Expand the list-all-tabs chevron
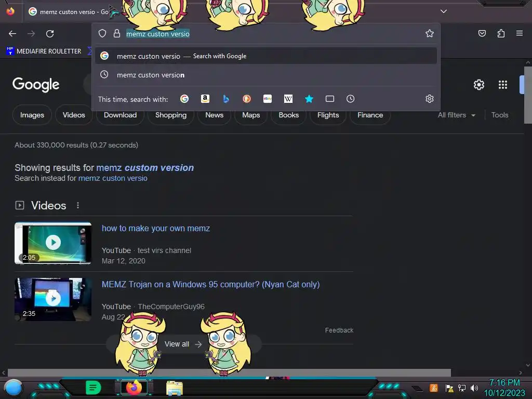The height and width of the screenshot is (399, 532). click(x=444, y=11)
